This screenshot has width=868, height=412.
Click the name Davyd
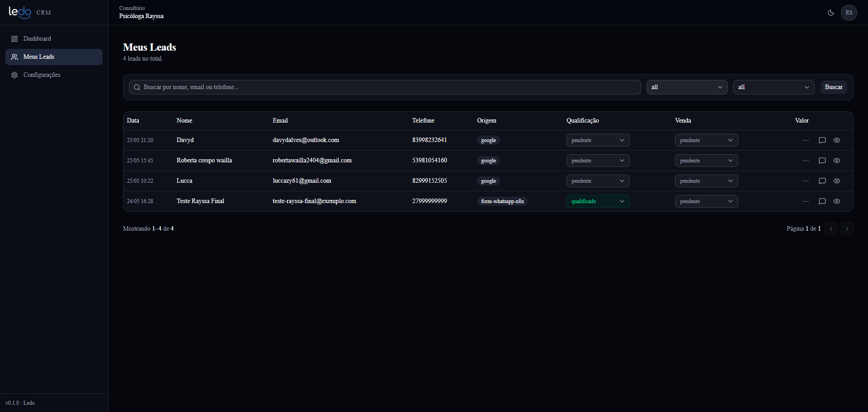tap(185, 140)
